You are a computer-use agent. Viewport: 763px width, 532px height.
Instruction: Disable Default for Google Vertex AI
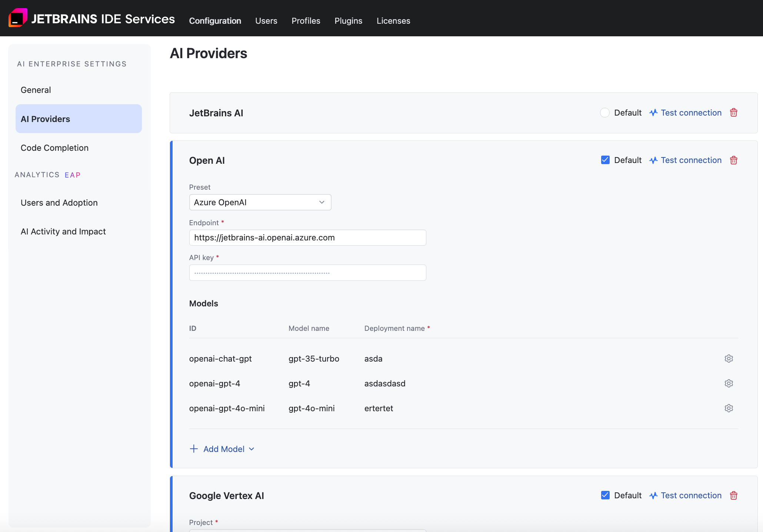tap(605, 495)
